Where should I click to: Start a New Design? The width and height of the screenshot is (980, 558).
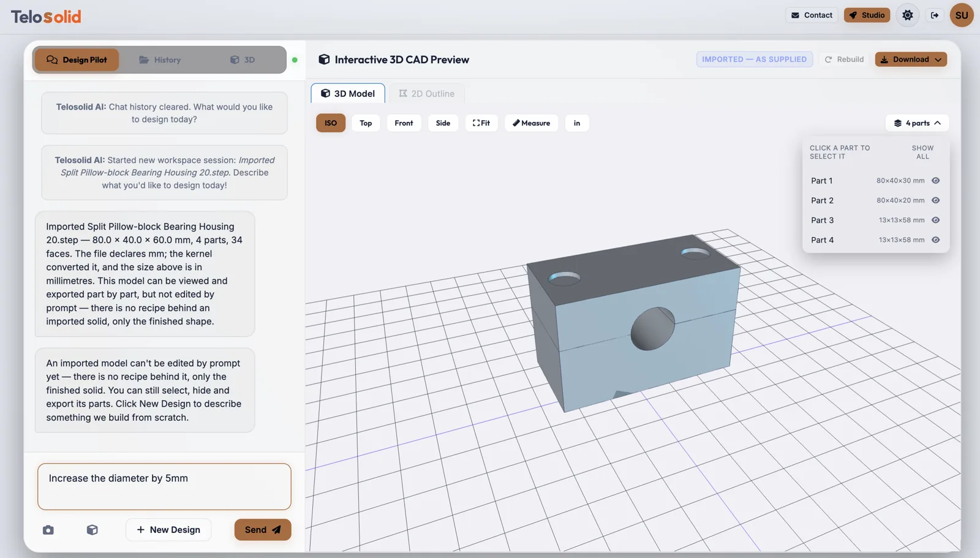coord(168,530)
